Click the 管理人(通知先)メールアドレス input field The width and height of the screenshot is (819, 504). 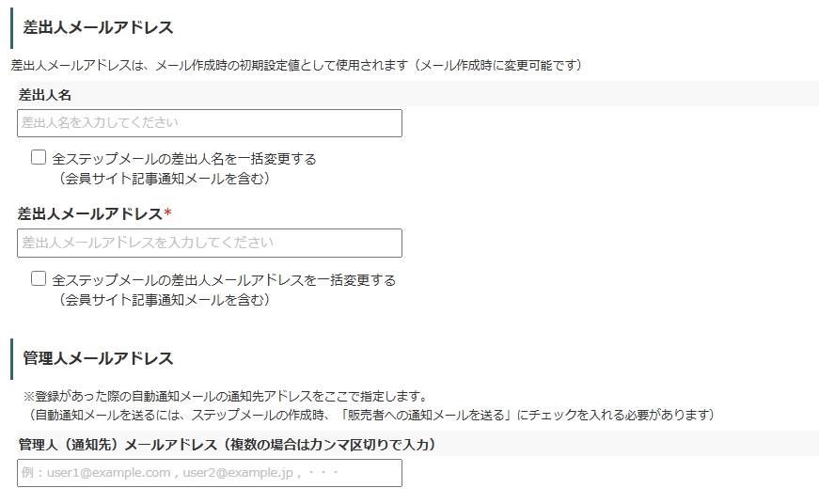[209, 473]
